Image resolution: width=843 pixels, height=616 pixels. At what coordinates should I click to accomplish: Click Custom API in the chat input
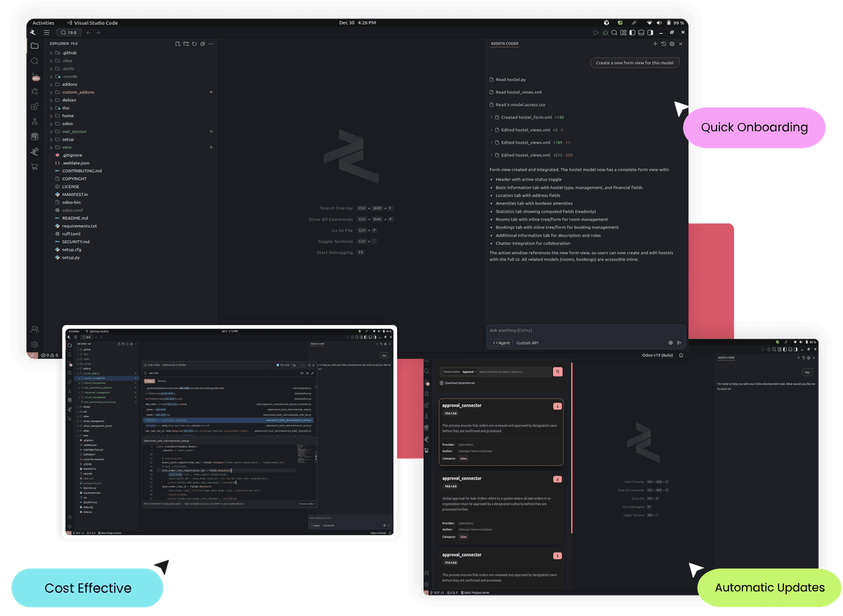[x=527, y=343]
